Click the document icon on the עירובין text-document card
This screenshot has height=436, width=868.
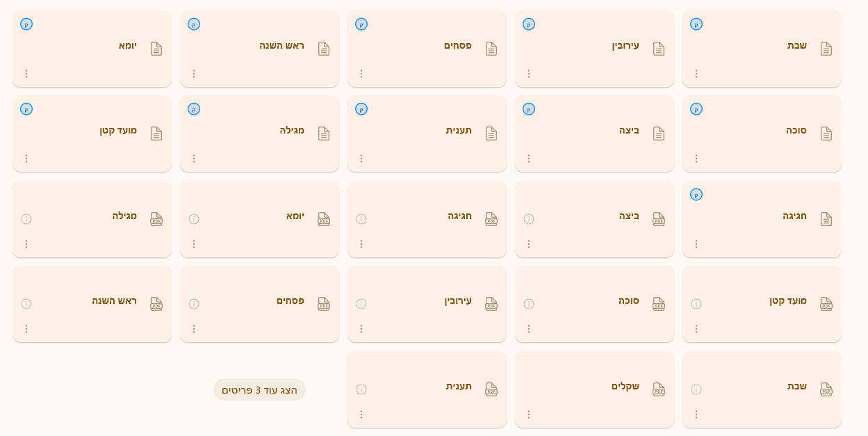[x=659, y=49]
